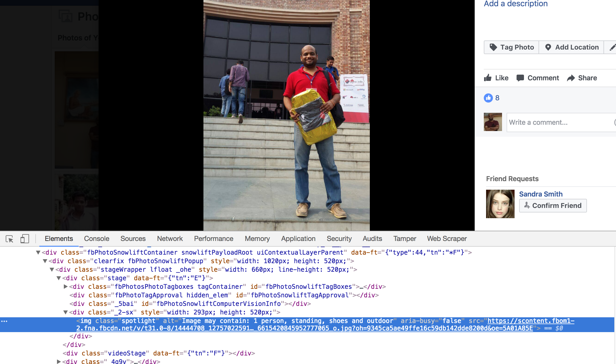Image resolution: width=616 pixels, height=364 pixels.
Task: Click the Elements tab in DevTools
Action: 58,238
